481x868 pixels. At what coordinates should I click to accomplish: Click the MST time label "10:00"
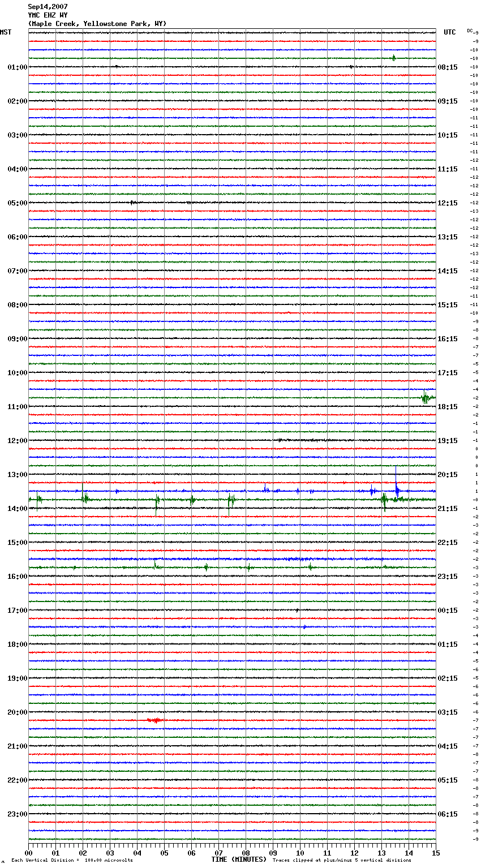pyautogui.click(x=18, y=373)
